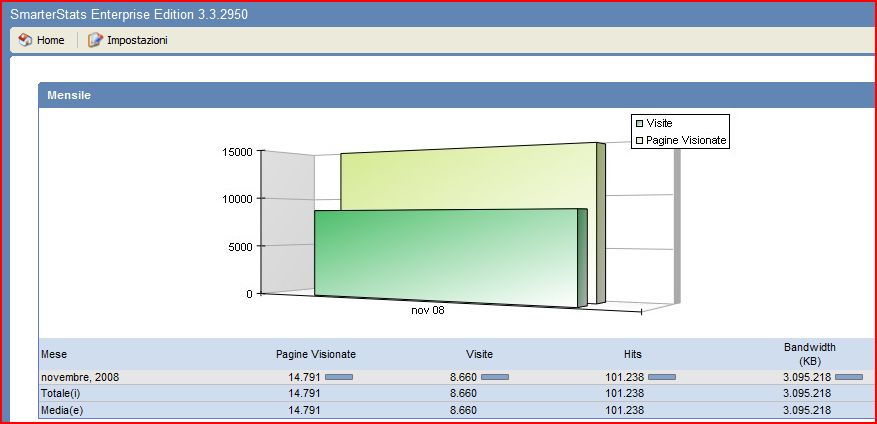The height and width of the screenshot is (424, 877).
Task: Click the Mese column header
Action: tap(54, 354)
